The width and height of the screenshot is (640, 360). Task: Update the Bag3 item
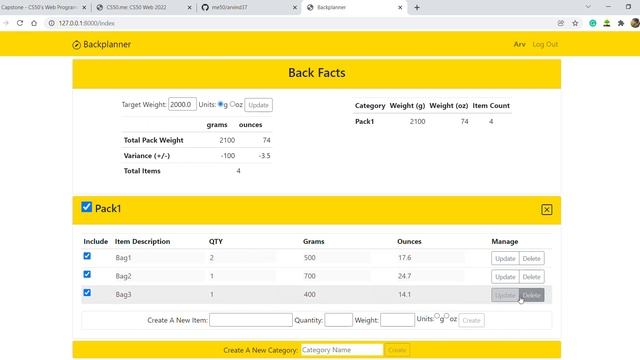[505, 295]
